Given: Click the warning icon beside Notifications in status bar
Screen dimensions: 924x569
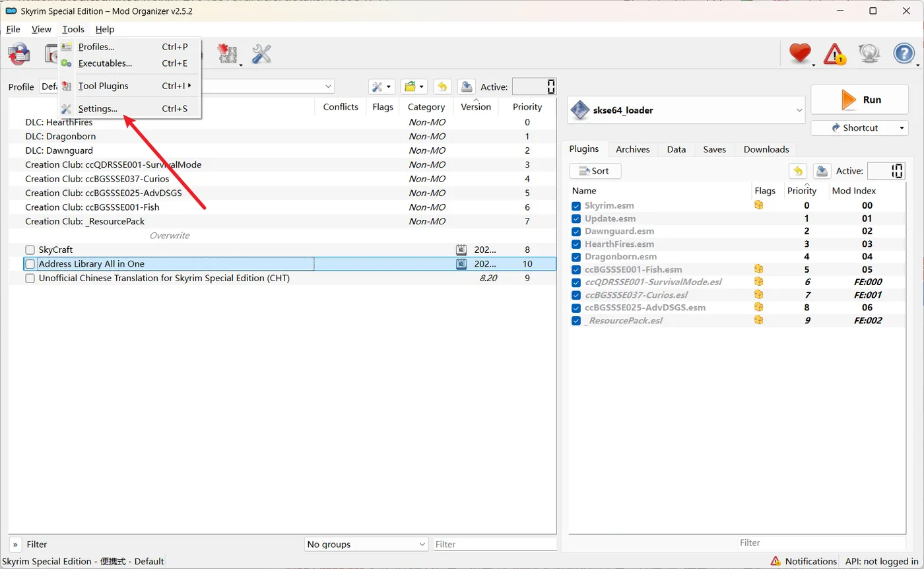Looking at the screenshot, I should coord(775,561).
